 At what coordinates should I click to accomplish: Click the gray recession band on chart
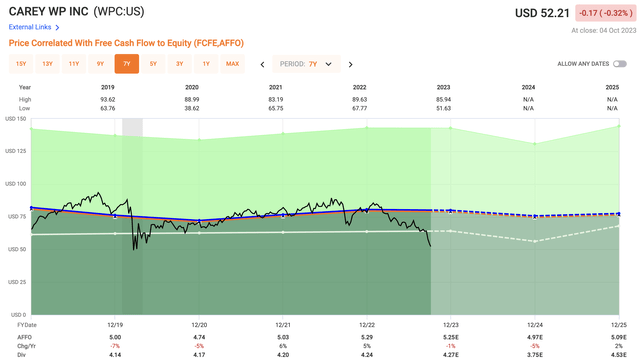coord(132,216)
